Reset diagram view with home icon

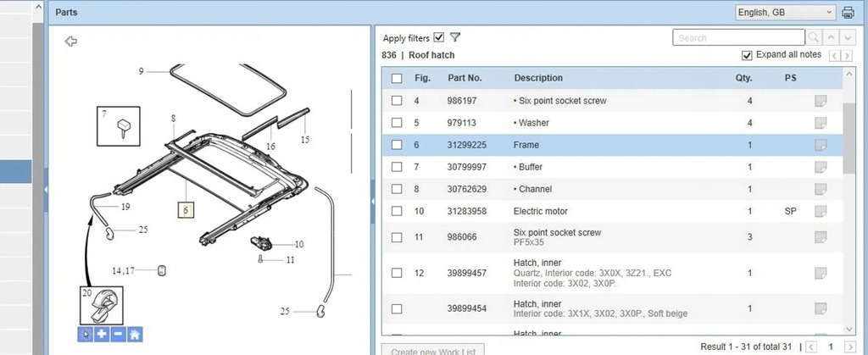135,334
